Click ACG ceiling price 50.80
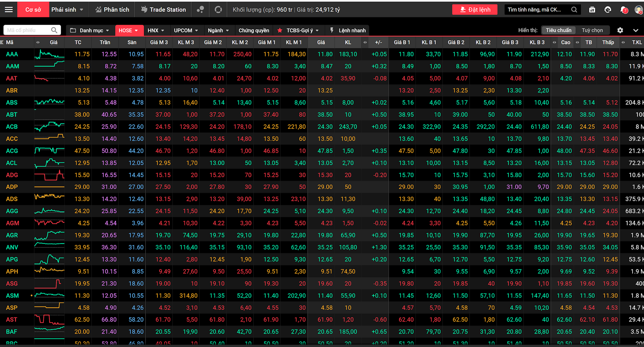This screenshot has width=644, height=347. 109,151
